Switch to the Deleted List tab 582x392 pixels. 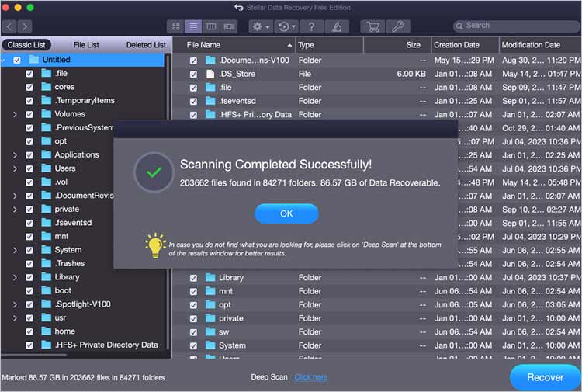click(146, 45)
